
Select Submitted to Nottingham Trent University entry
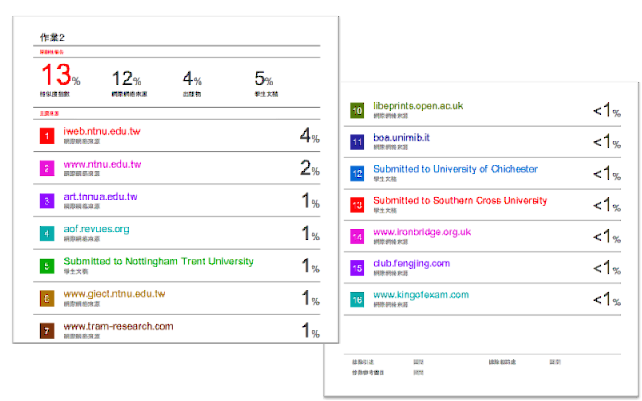(x=158, y=262)
